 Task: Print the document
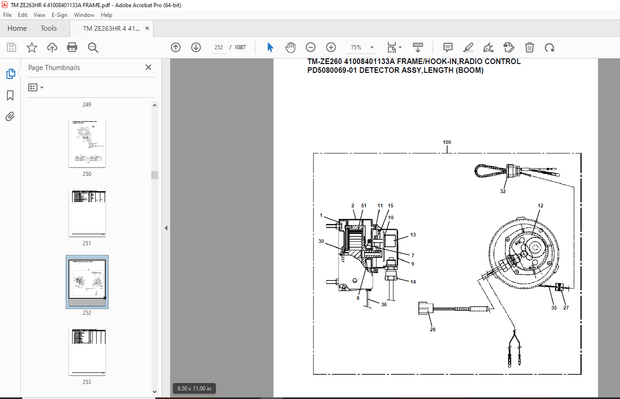(72, 47)
